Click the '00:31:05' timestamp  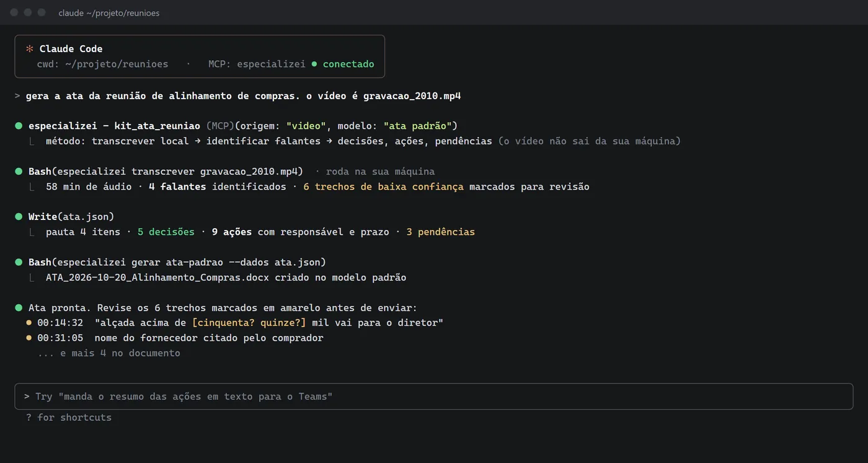[x=60, y=338]
